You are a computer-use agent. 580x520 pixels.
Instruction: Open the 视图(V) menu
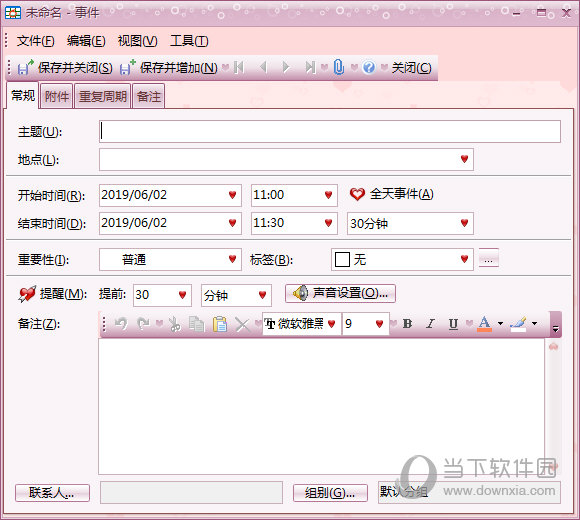coord(137,41)
